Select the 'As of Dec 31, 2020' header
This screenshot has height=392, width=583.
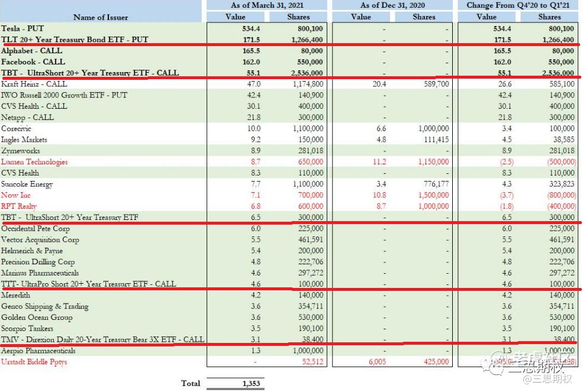click(392, 5)
